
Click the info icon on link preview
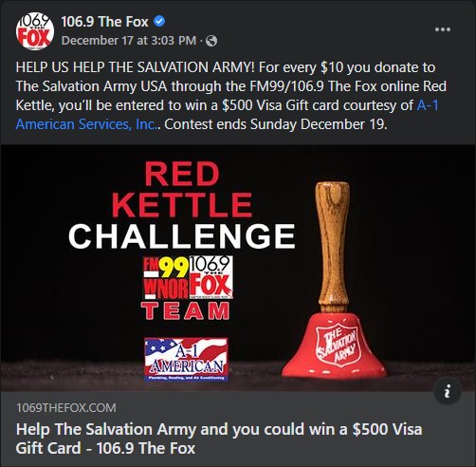pyautogui.click(x=448, y=393)
